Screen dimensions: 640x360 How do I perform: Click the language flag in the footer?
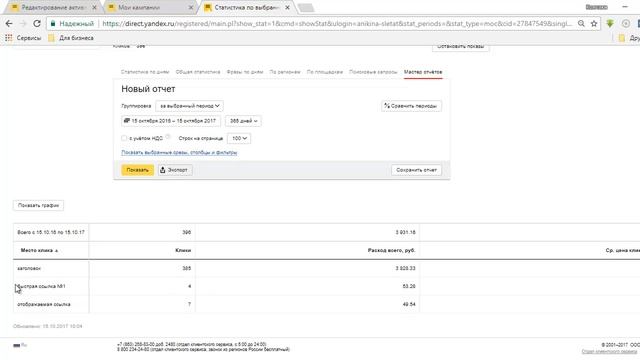tap(17, 345)
